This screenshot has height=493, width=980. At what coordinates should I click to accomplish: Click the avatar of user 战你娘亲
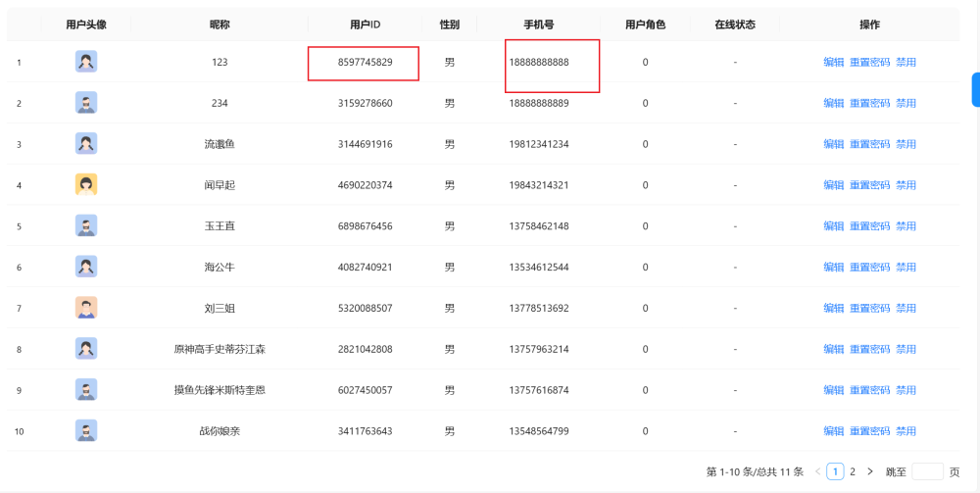pos(86,430)
